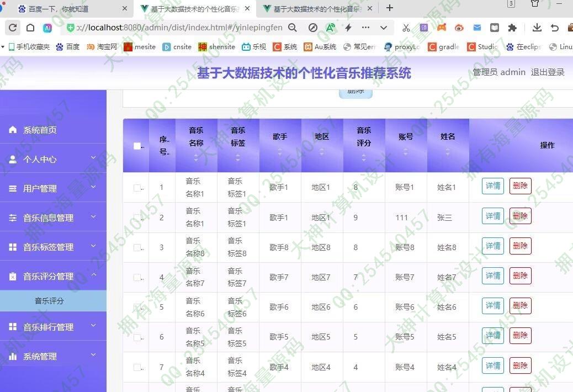The image size is (573, 392).
Task: Check the checkbox for row 5 歌手6
Action: [x=137, y=307]
